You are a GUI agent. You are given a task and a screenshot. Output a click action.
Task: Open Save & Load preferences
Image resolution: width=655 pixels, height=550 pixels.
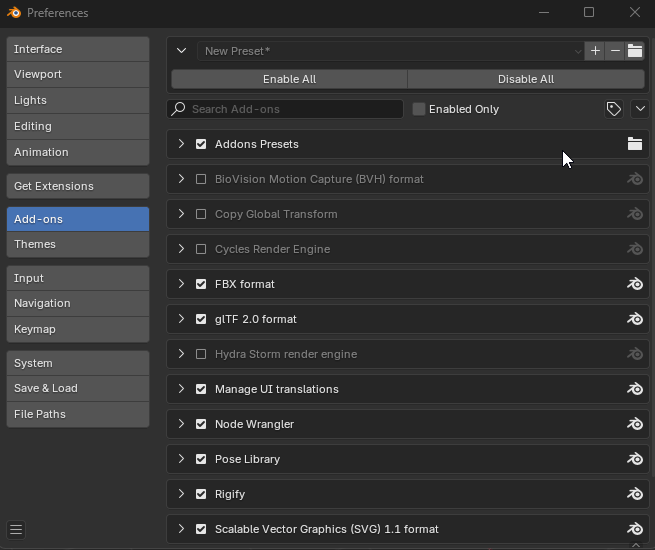pyautogui.click(x=78, y=388)
